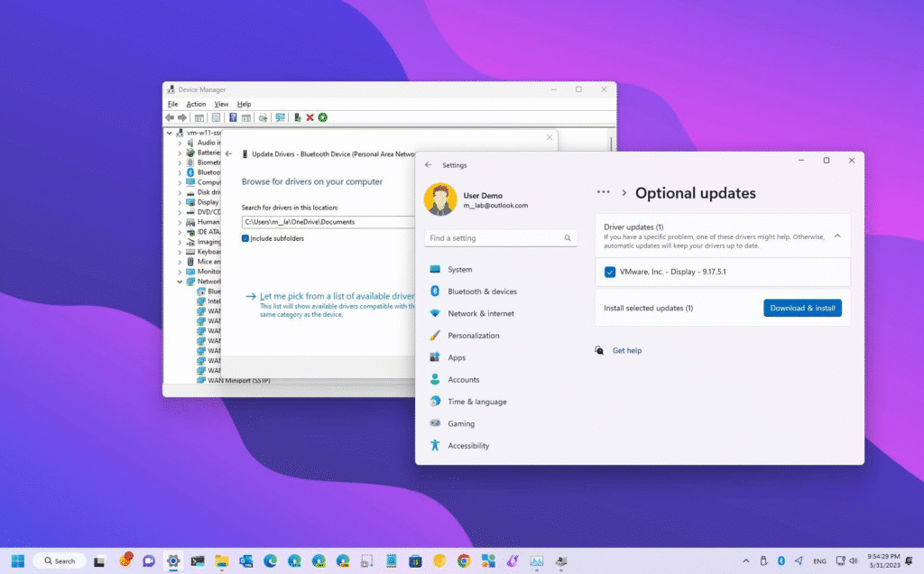Open Google Chrome from the taskbar
The width and height of the screenshot is (924, 574).
click(x=464, y=560)
